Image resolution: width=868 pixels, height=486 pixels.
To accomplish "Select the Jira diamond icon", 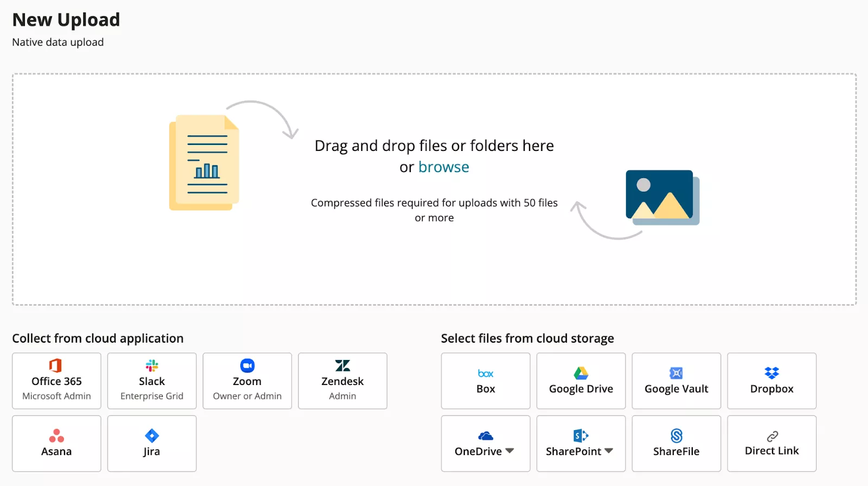I will point(152,435).
